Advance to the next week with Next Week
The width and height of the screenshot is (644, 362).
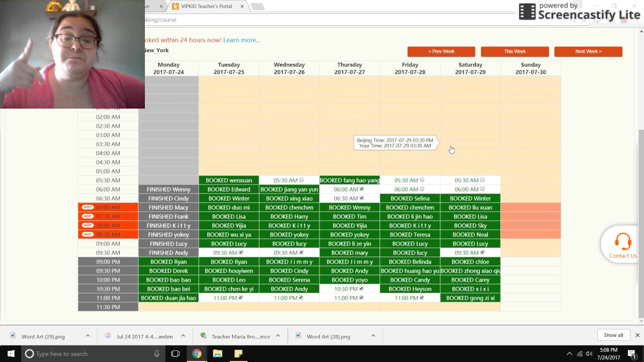588,51
